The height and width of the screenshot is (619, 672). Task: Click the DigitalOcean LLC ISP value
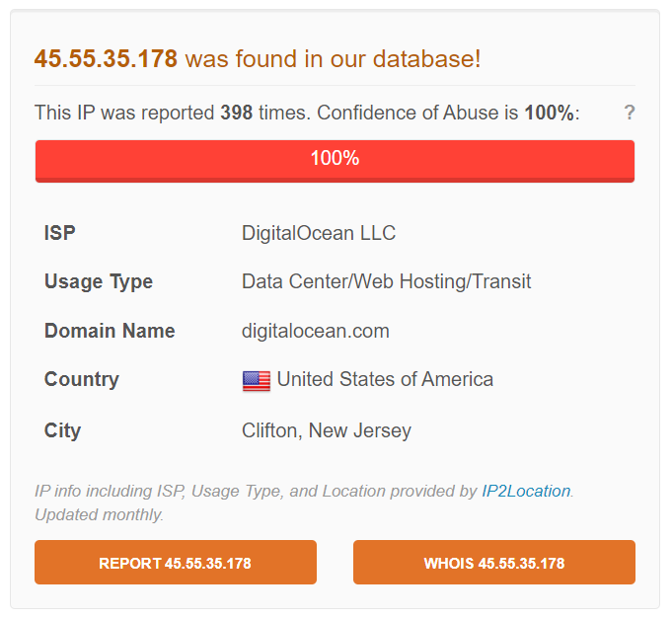(319, 233)
